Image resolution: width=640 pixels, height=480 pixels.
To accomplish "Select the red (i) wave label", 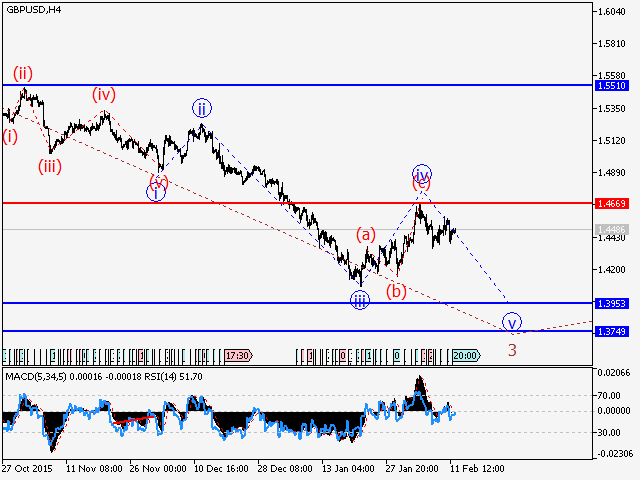I will (x=10, y=136).
